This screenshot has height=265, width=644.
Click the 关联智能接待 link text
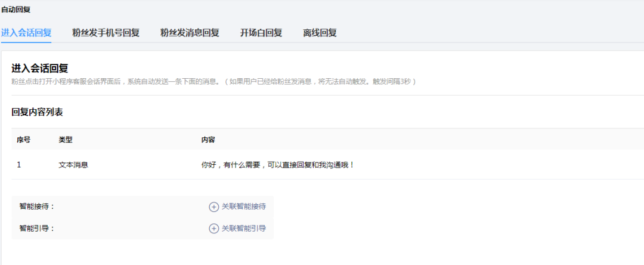[x=243, y=207]
